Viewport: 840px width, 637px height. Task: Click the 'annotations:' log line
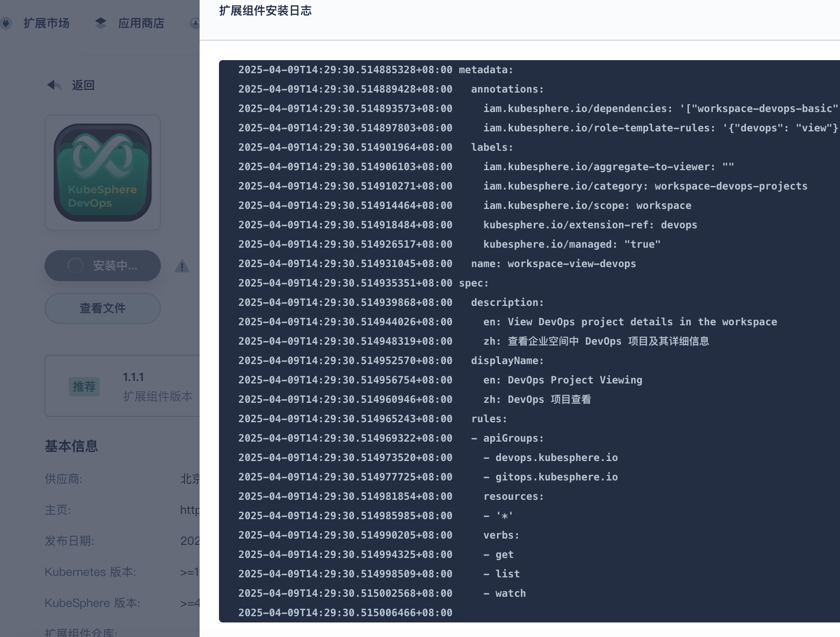pyautogui.click(x=391, y=89)
